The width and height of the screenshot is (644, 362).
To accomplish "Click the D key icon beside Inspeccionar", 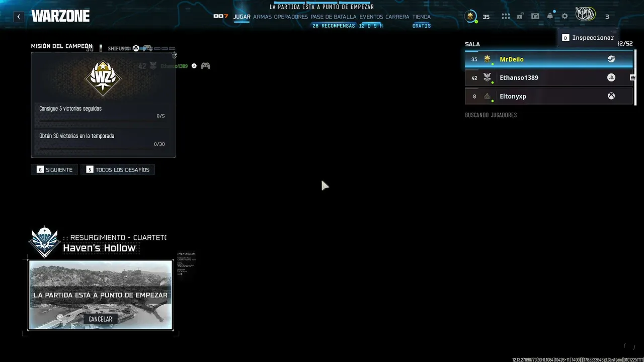I will [566, 38].
